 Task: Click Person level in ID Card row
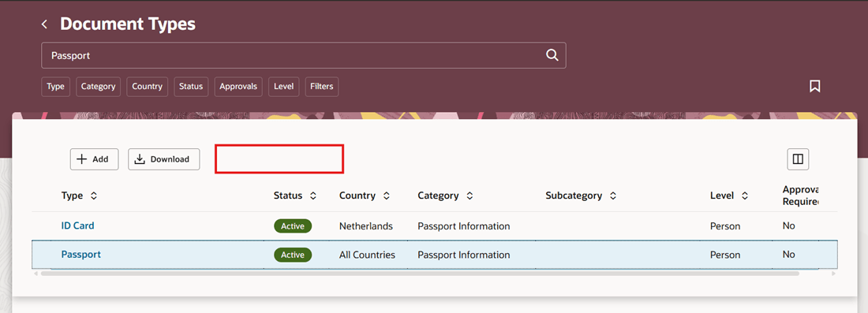[725, 226]
